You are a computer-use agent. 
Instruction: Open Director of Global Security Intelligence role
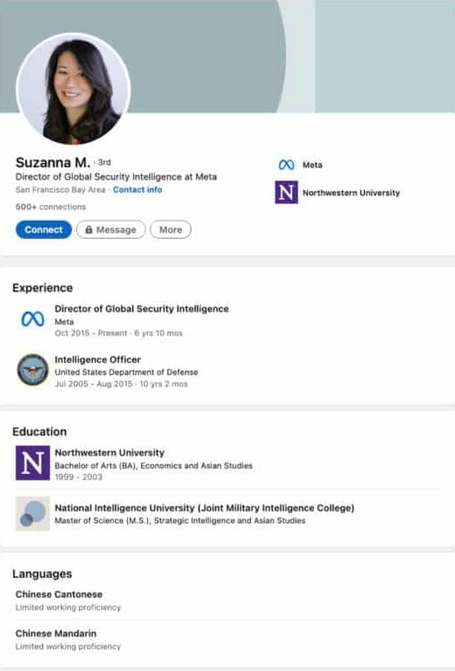142,309
